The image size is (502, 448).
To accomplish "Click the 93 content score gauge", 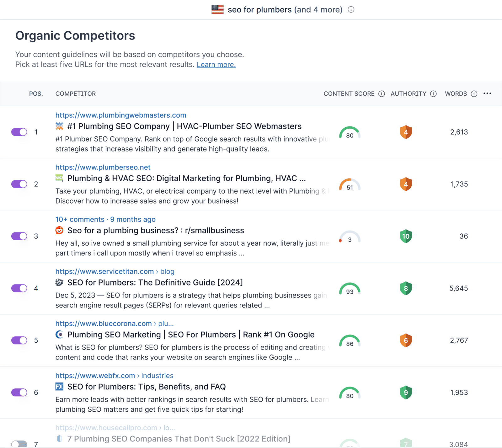I will (350, 289).
